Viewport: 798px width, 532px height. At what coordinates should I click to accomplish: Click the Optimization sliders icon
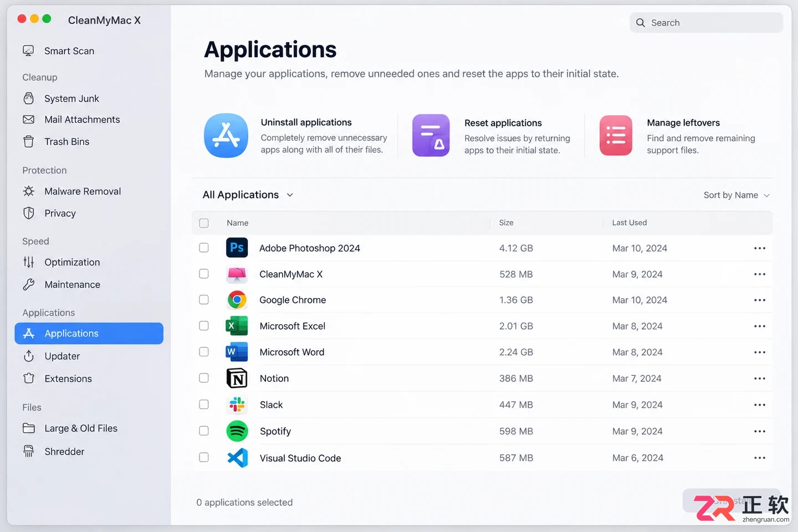tap(28, 262)
